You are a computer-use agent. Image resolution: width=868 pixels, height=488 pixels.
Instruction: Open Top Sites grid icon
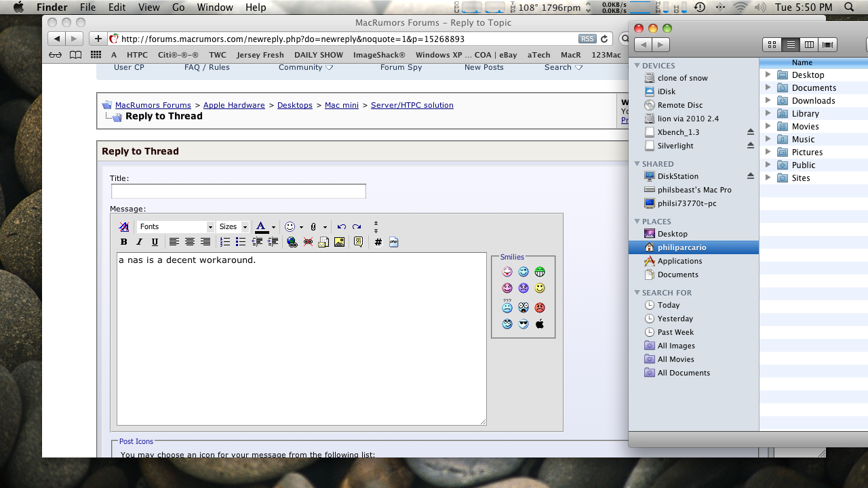(x=96, y=55)
